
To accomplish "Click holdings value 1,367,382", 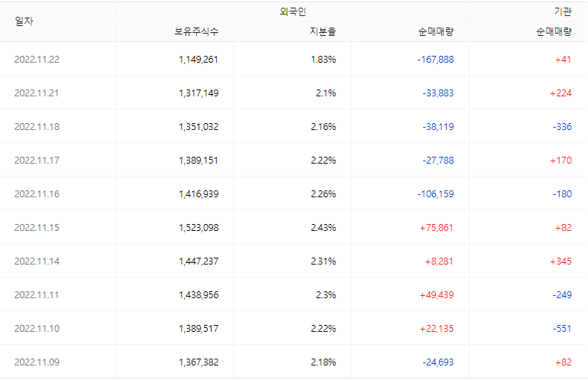I will (x=199, y=362).
